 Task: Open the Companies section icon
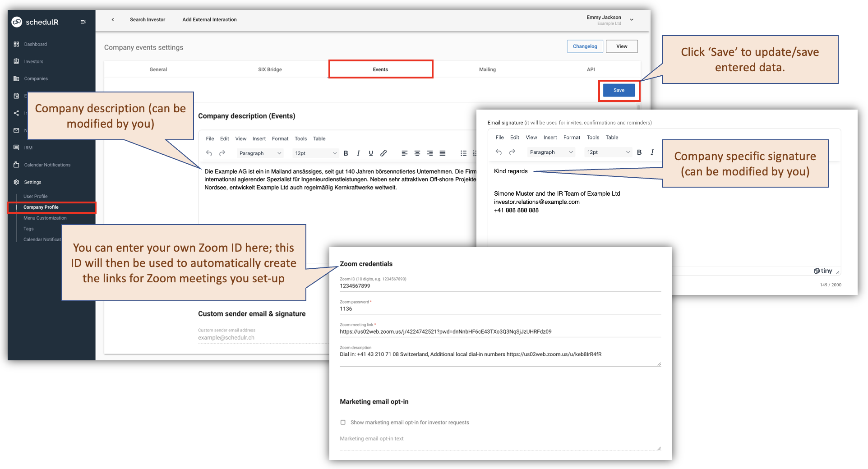(x=17, y=78)
